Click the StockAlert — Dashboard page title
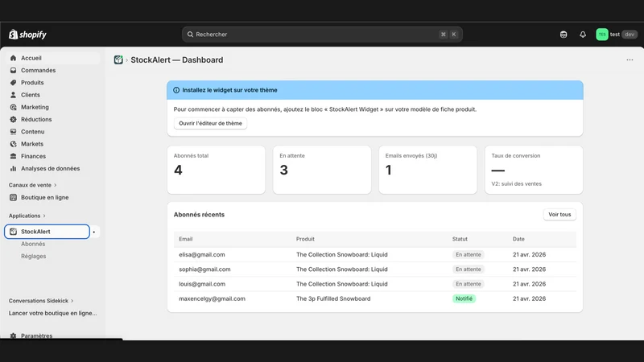 pos(176,60)
